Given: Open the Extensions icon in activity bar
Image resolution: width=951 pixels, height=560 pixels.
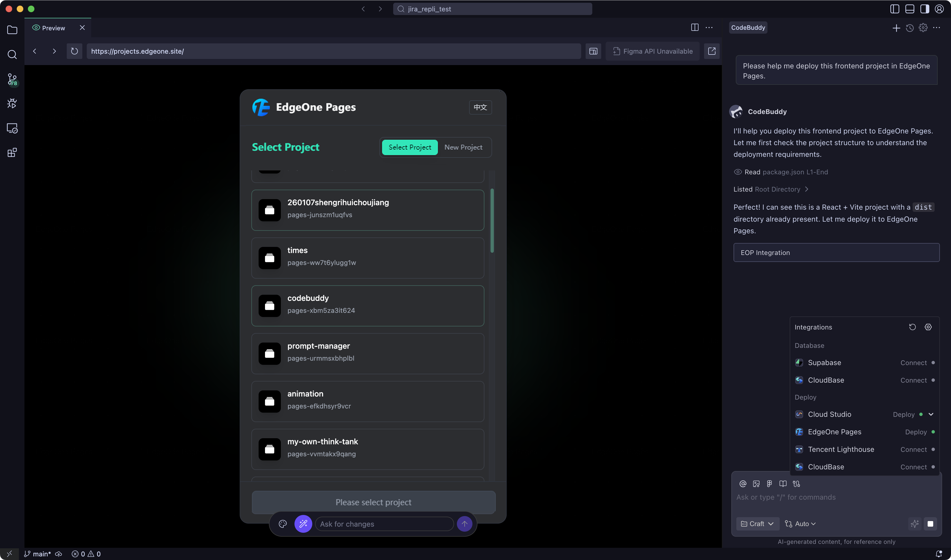Looking at the screenshot, I should pos(12,153).
